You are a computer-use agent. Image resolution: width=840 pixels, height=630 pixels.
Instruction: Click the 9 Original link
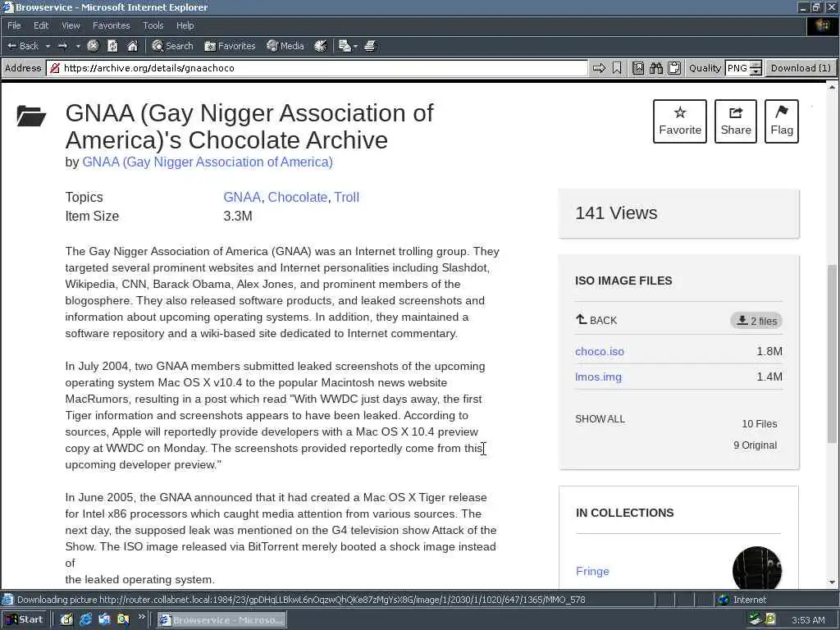[755, 445]
